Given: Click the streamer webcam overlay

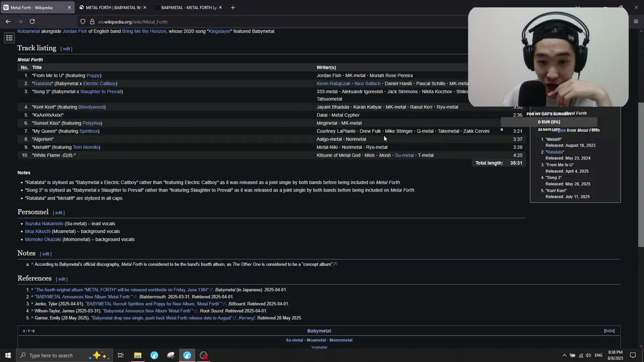Looking at the screenshot, I should pyautogui.click(x=548, y=56).
